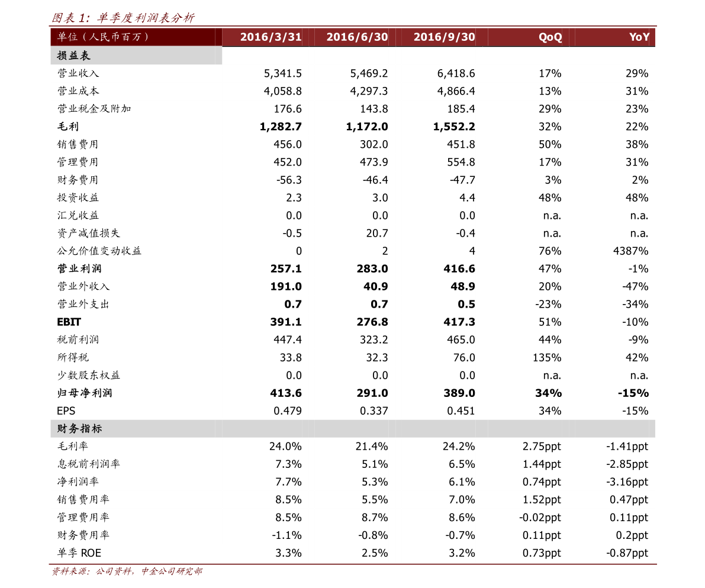
Task: Click the value 0.479
Action: 288,411
